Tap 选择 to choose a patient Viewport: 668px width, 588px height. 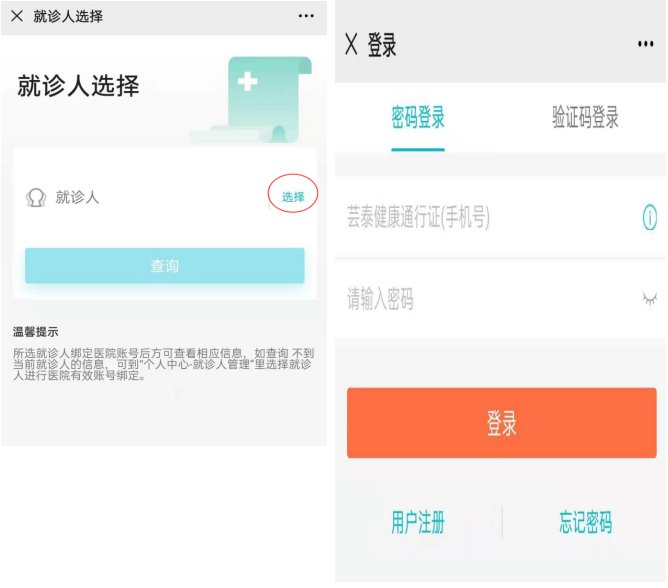pos(293,198)
